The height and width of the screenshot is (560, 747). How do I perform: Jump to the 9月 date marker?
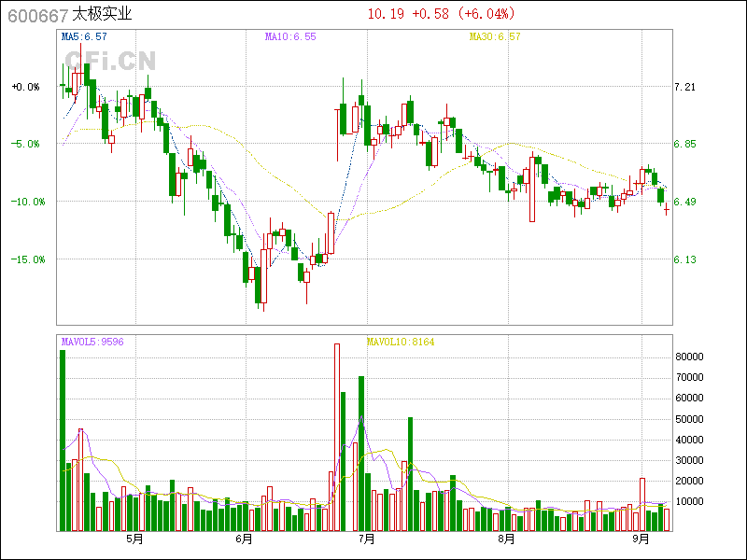click(641, 539)
